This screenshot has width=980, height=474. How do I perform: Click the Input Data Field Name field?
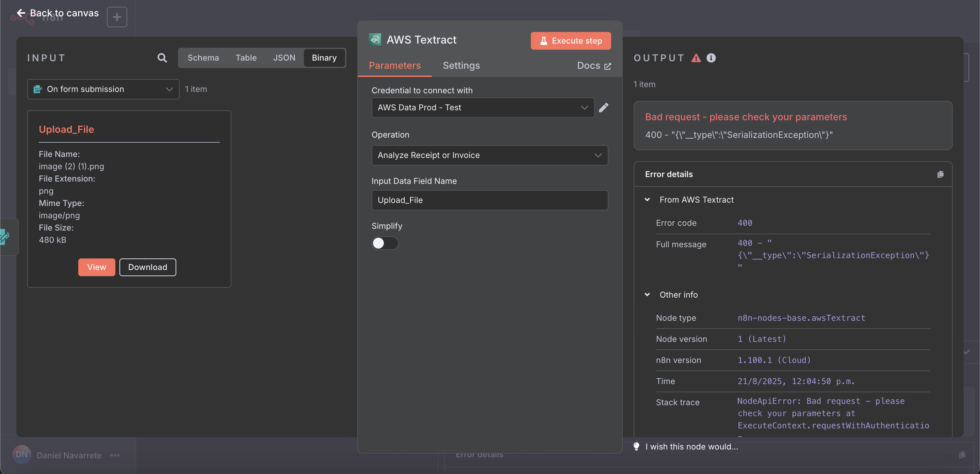pyautogui.click(x=489, y=200)
